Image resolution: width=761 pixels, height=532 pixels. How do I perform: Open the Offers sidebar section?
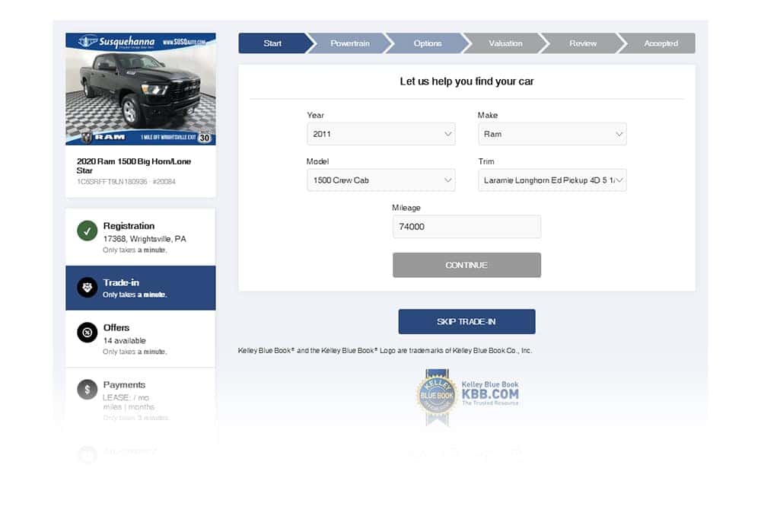(141, 339)
